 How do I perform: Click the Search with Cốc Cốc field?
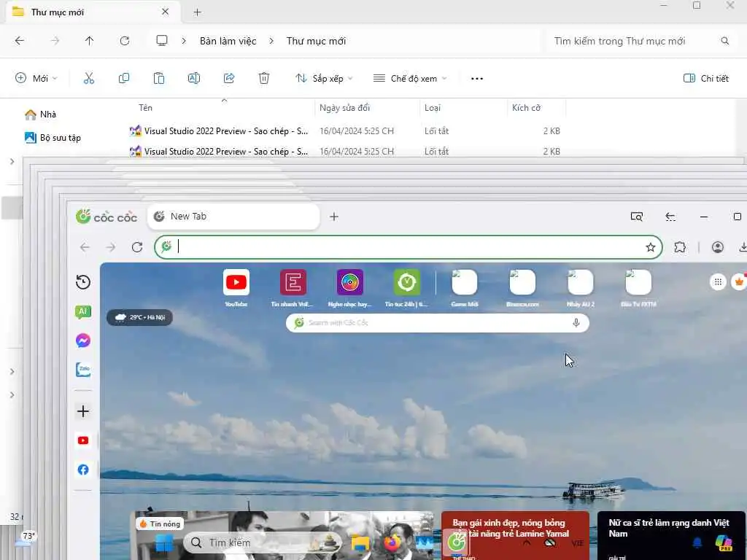438,323
